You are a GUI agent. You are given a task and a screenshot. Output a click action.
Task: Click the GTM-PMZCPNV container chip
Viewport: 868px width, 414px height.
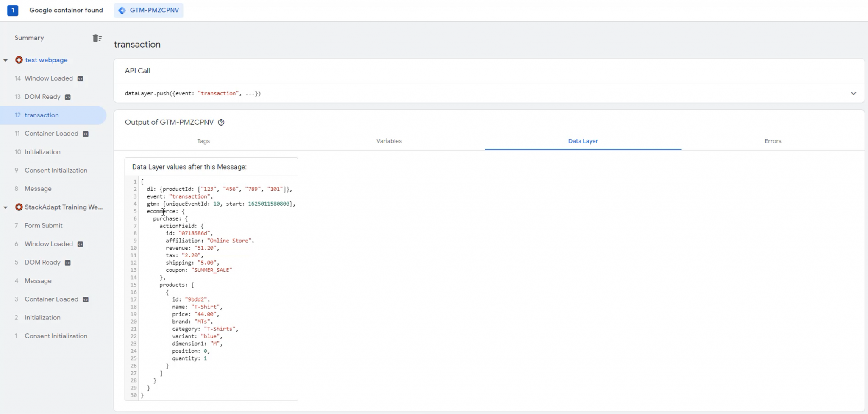[148, 10]
